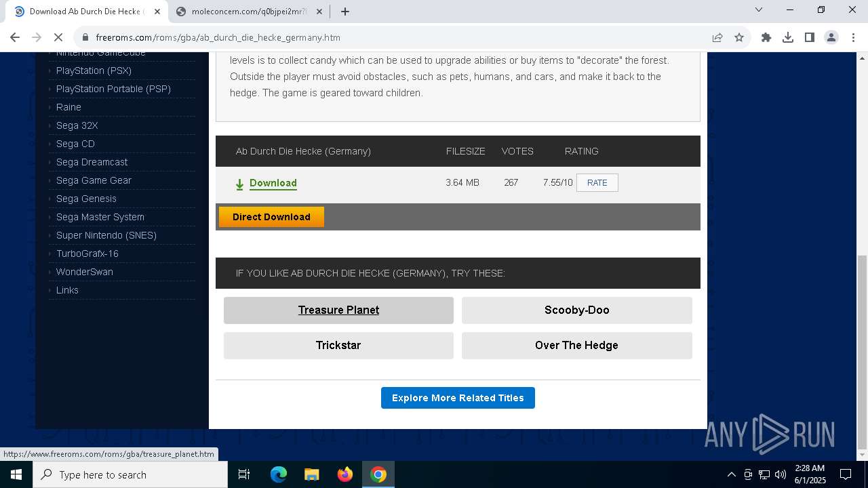868x488 pixels.
Task: Click the green download arrow icon
Action: [x=239, y=184]
